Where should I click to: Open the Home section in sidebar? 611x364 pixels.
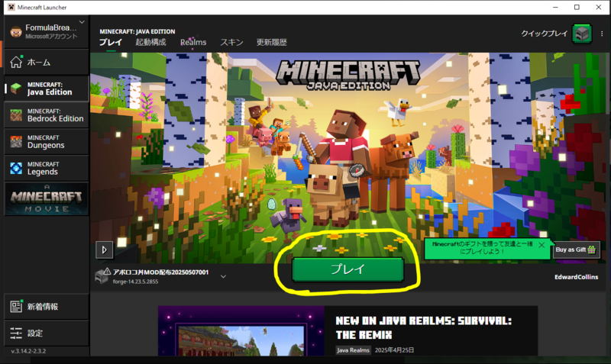pos(47,63)
